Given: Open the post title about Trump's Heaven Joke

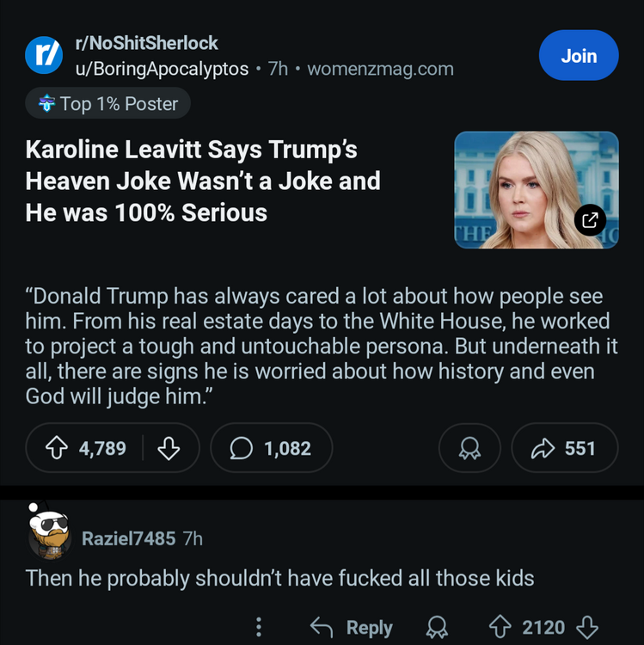Looking at the screenshot, I should (x=203, y=181).
